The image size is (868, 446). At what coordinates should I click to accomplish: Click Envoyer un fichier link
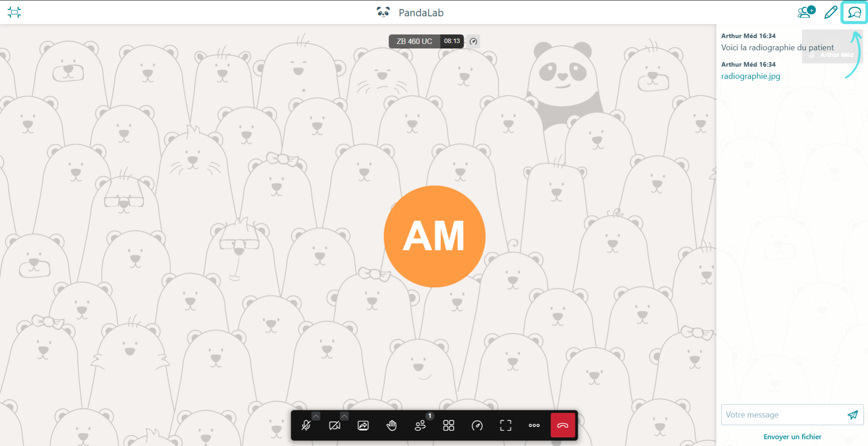[x=792, y=437]
